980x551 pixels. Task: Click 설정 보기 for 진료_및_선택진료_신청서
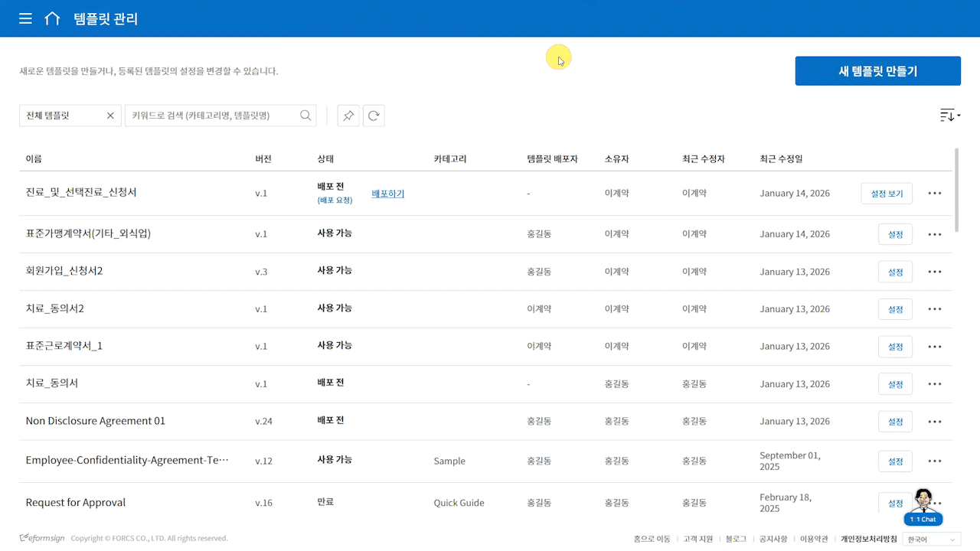click(887, 194)
